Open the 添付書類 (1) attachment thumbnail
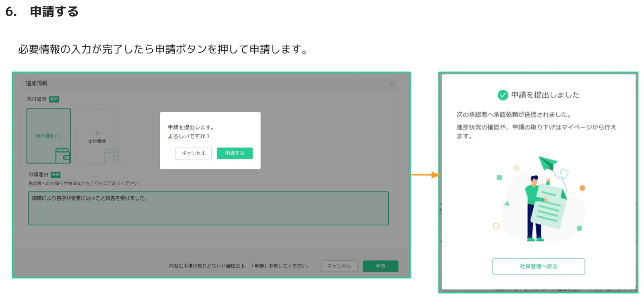Viewport: 644px width, 299px height. pos(48,136)
